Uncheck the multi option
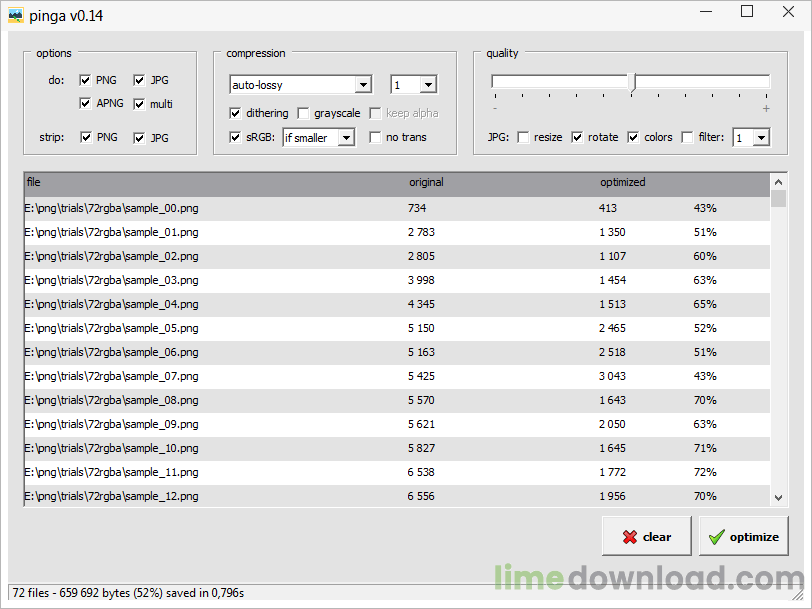This screenshot has width=812, height=609. point(140,104)
